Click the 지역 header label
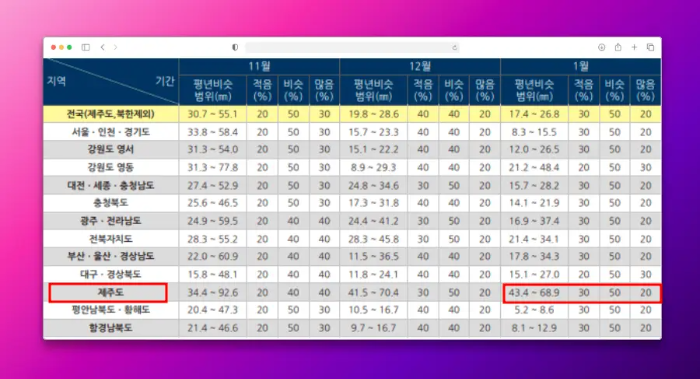The width and height of the screenshot is (700, 379). [57, 81]
